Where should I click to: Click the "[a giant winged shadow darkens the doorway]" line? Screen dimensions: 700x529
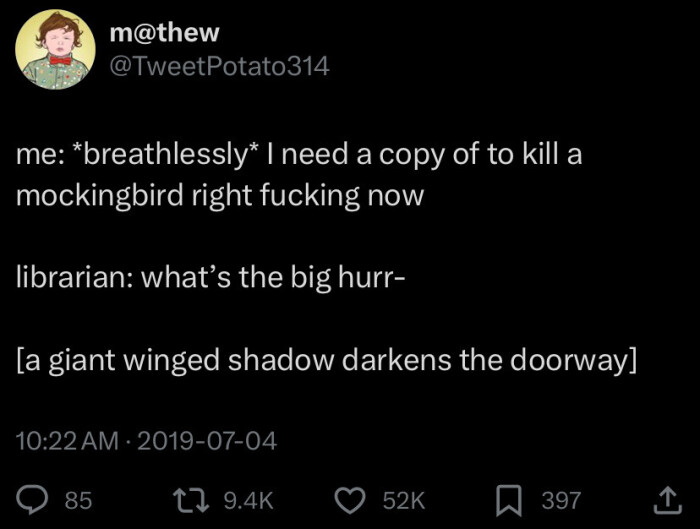[x=326, y=360]
